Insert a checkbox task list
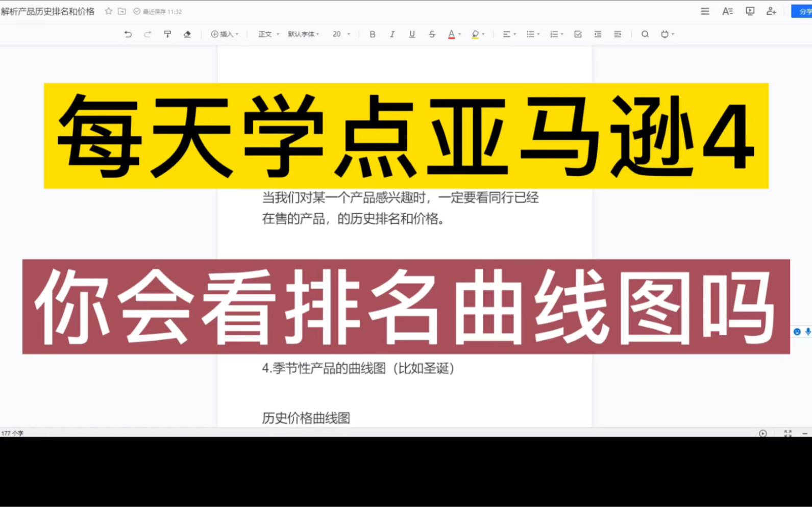 578,34
